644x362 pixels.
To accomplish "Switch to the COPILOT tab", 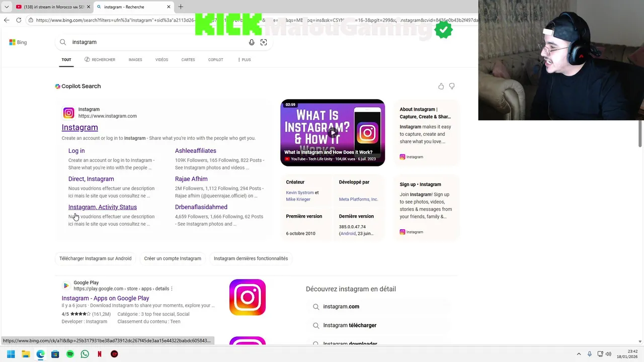I will coord(216,60).
